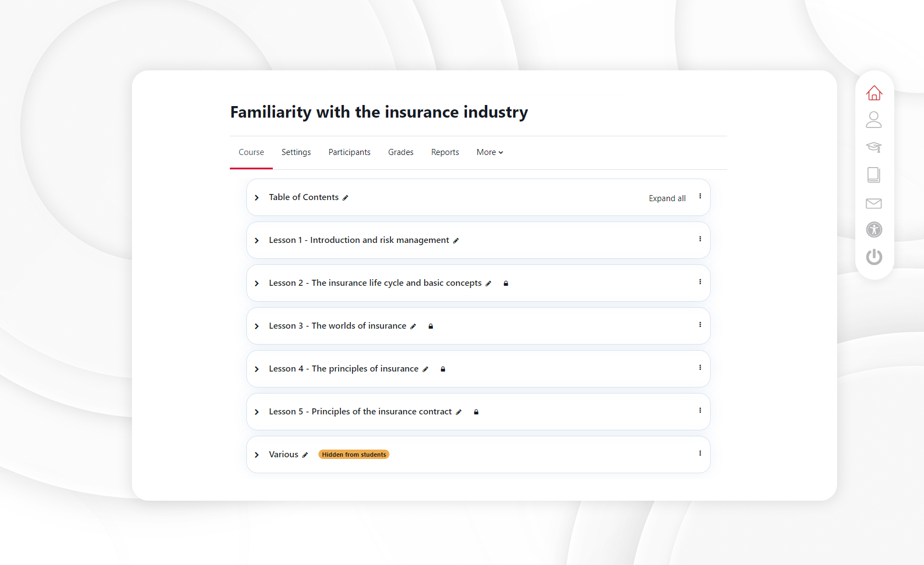Click the Hidden from students badge
Viewport: 924px width, 565px height.
coord(354,455)
